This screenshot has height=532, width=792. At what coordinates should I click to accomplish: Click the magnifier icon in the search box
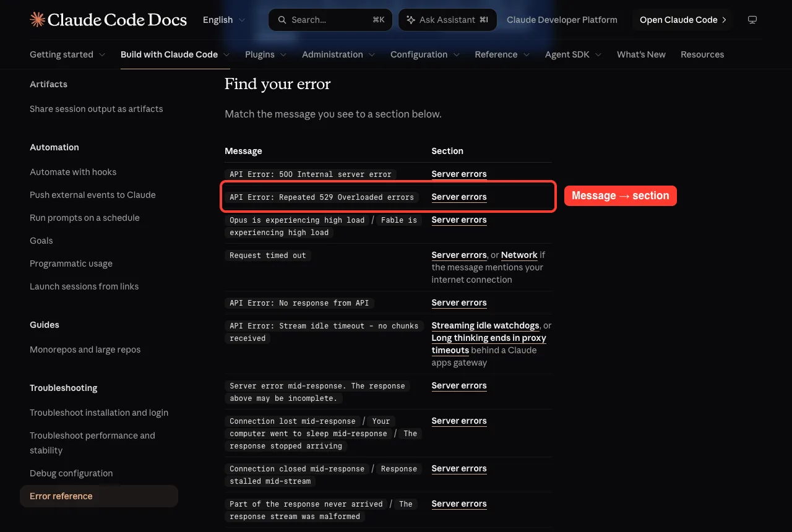pos(282,20)
